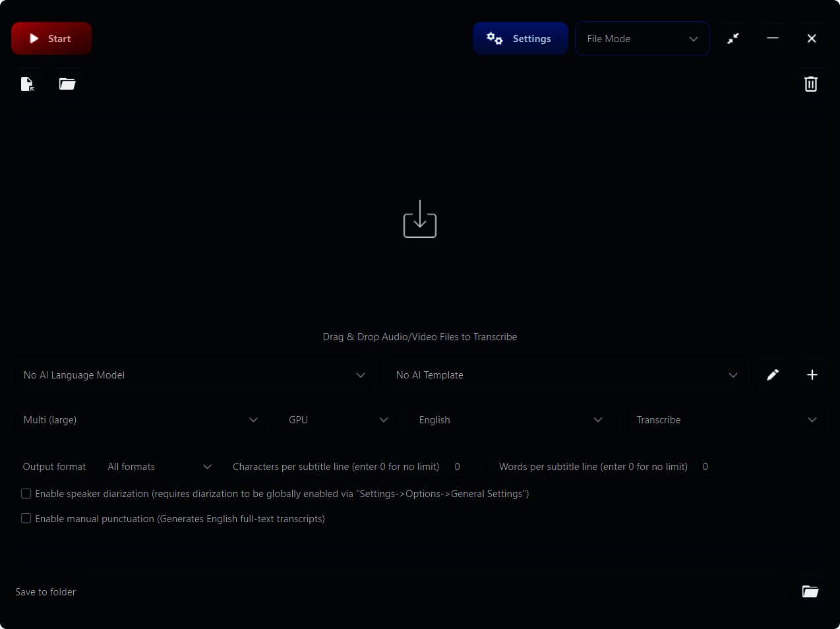Open the All formats output dropdown
This screenshot has width=840, height=629.
coord(160,467)
